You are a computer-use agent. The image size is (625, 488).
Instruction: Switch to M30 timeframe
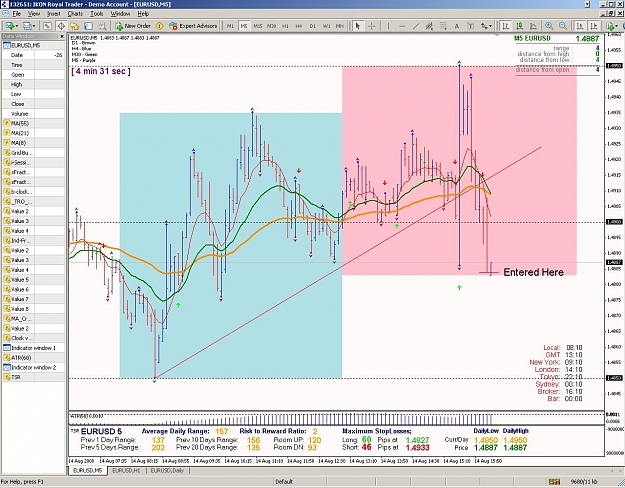coord(271,26)
